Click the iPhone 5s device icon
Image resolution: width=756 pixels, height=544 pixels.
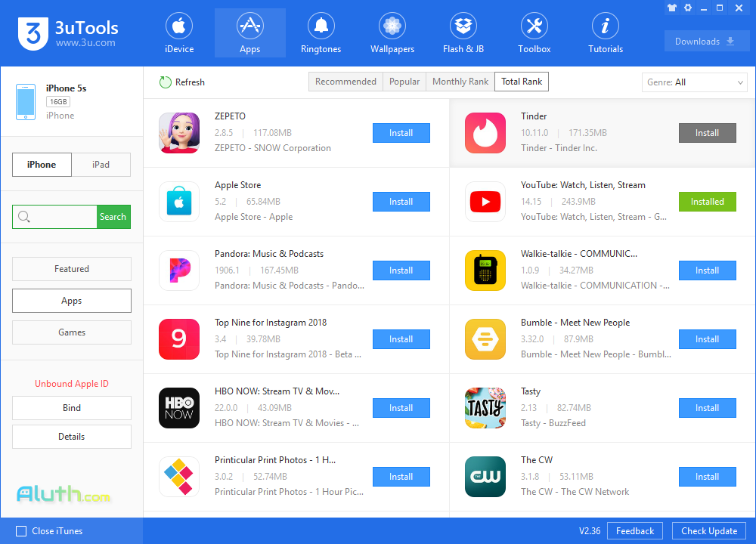click(26, 102)
